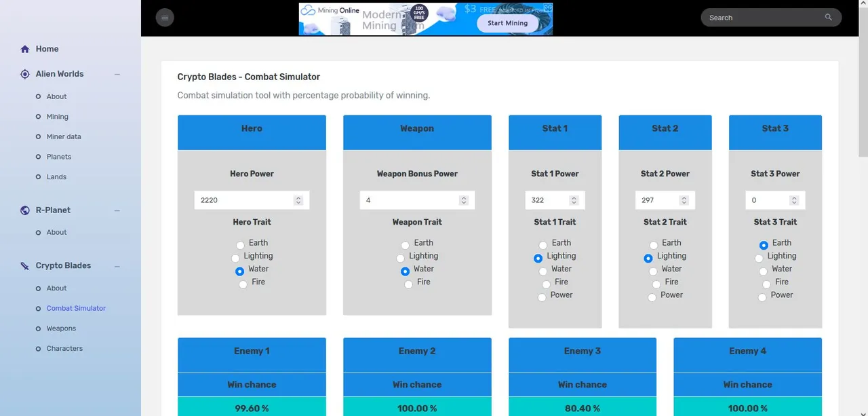868x416 pixels.
Task: Adjust the Weapon Bonus Power stepper arrows
Action: [x=464, y=200]
